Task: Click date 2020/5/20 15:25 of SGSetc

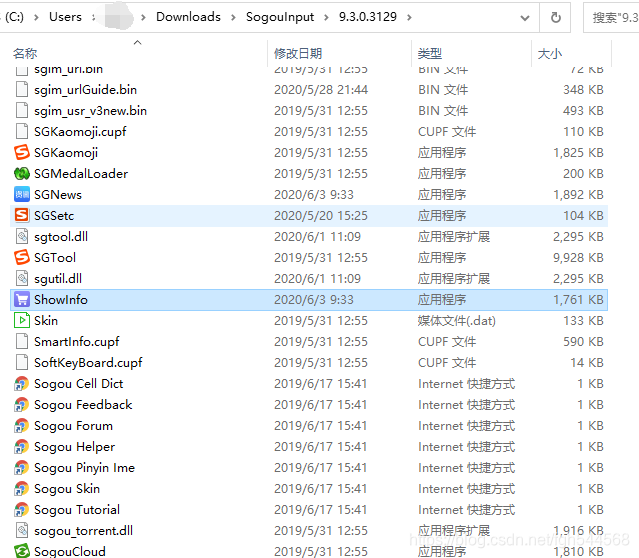Action: pos(321,215)
